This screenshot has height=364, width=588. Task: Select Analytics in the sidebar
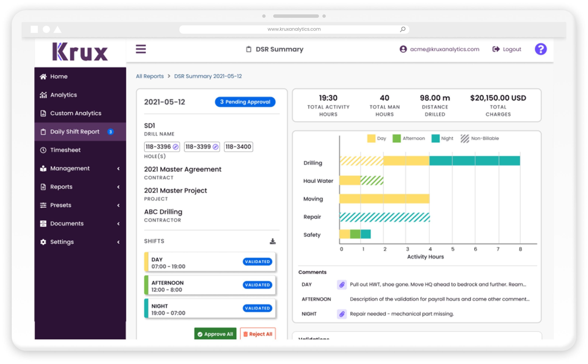click(64, 95)
